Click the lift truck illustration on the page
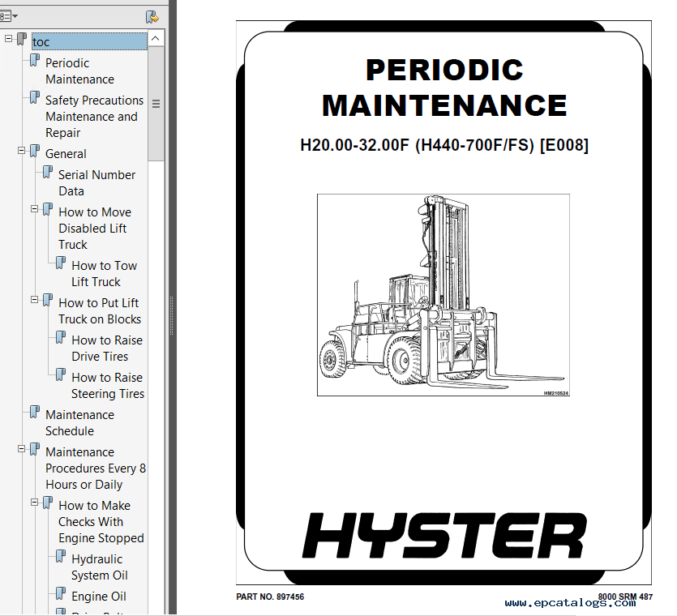This screenshot has width=677, height=616. 443,295
